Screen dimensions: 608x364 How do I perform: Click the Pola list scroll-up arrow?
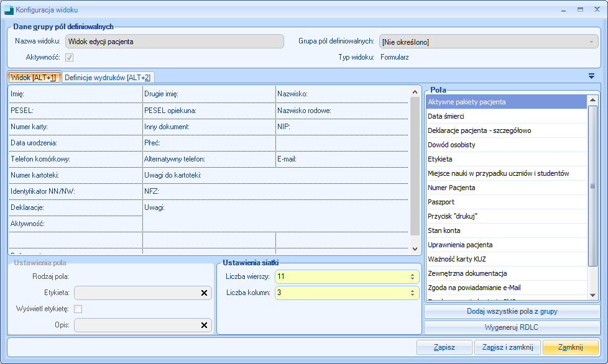coord(592,100)
